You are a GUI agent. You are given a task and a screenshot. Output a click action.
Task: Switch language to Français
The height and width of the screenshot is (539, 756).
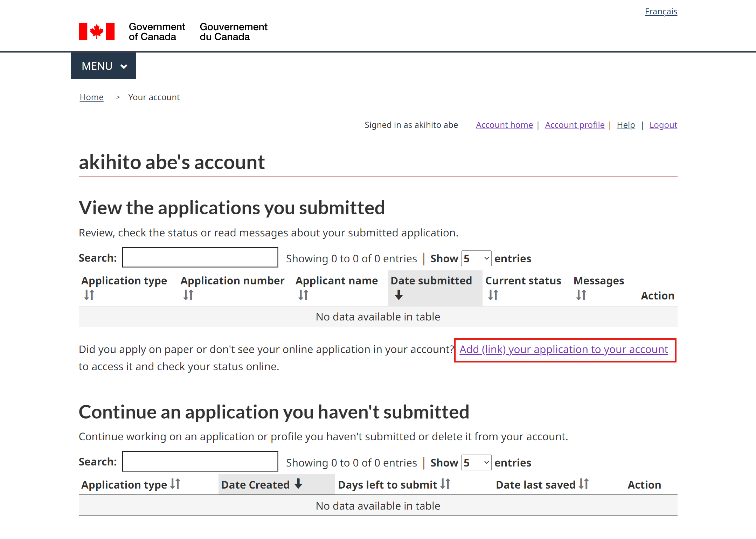[661, 12]
